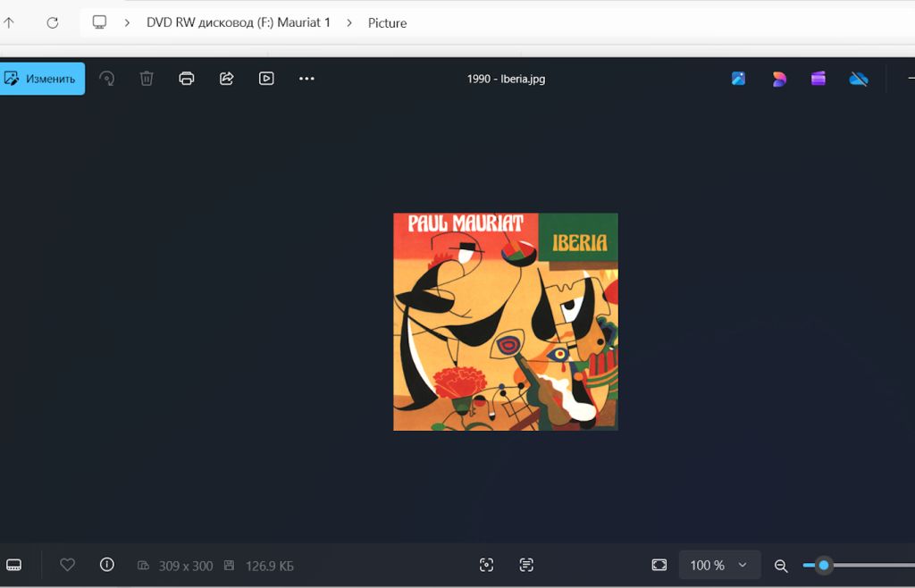The height and width of the screenshot is (588, 915).
Task: Open Clipchamp video editor icon
Action: (x=818, y=78)
